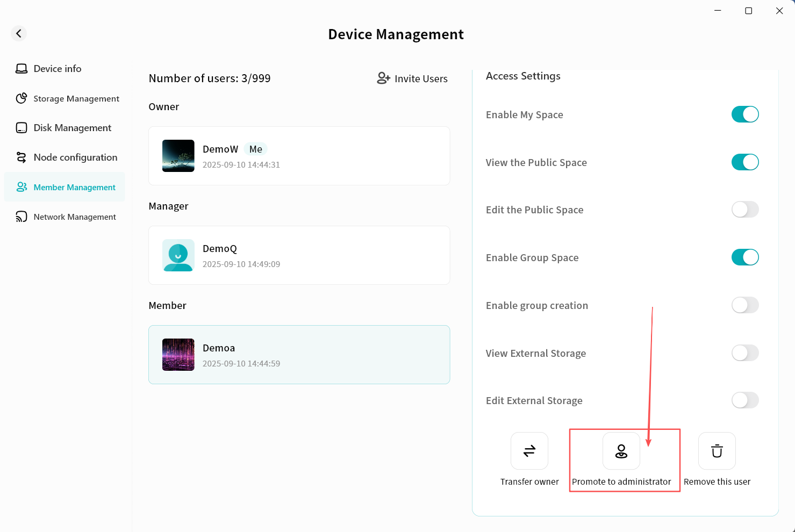The image size is (795, 532).
Task: Turn off Enable Group Space switch
Action: pos(745,257)
